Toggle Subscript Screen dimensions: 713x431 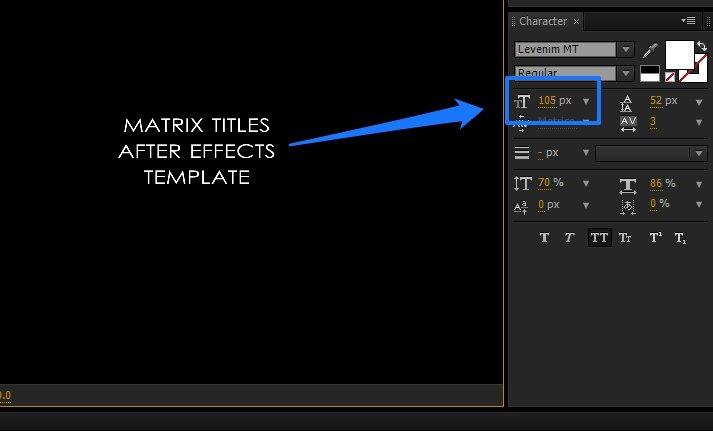pos(680,238)
